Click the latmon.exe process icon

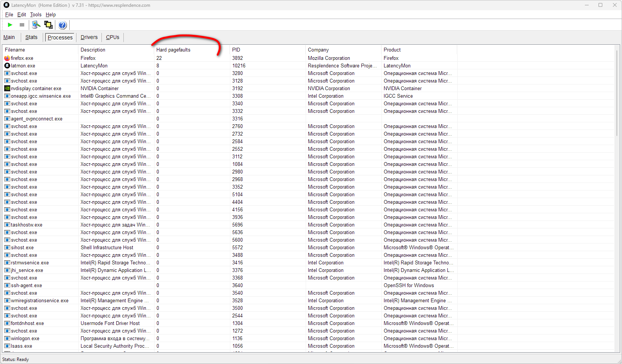(7, 66)
